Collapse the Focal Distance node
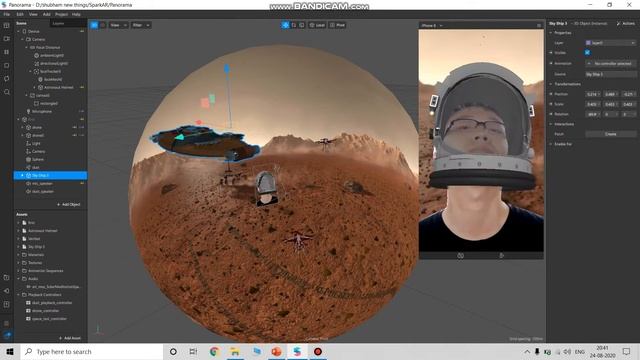 pos(27,47)
